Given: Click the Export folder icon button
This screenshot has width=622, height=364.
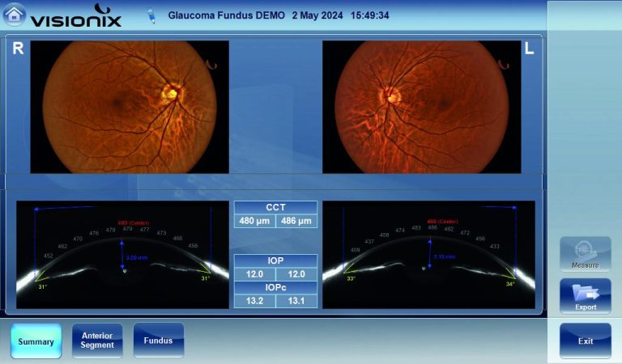Looking at the screenshot, I should pyautogui.click(x=585, y=296).
